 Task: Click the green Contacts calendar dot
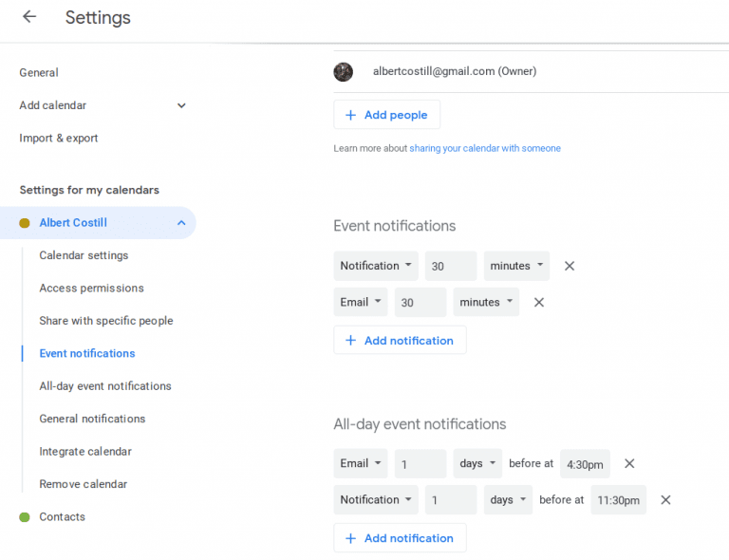[25, 516]
